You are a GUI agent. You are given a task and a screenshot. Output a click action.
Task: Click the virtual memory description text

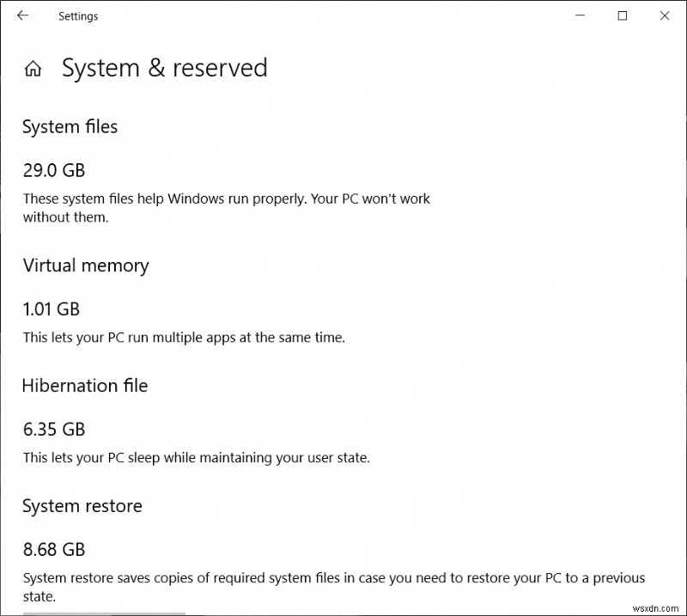coord(184,337)
